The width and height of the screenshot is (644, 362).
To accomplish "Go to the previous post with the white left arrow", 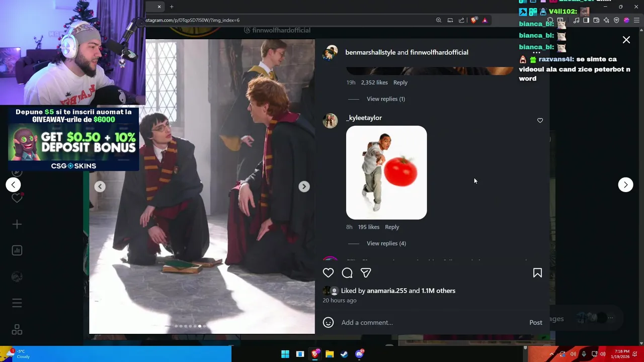I will pos(13,185).
